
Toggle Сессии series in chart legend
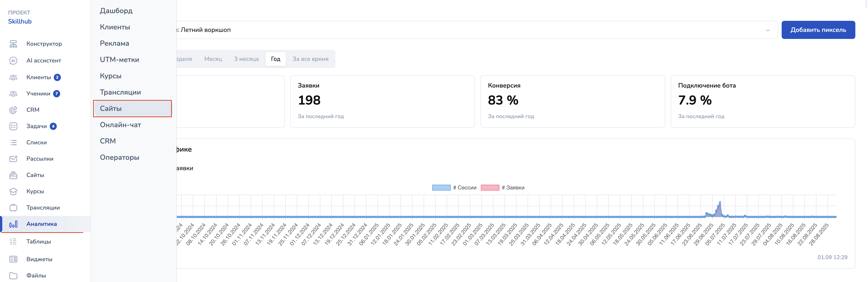(x=454, y=188)
